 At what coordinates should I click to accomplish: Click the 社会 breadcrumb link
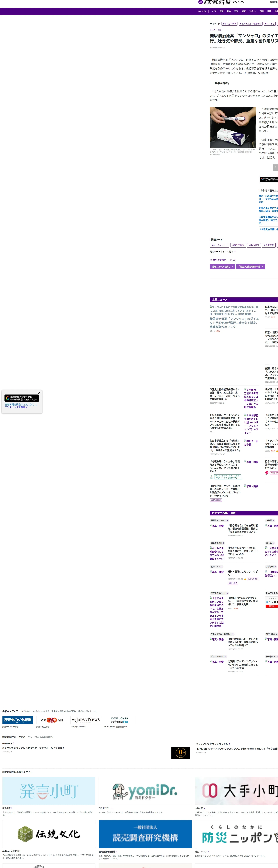[x=220, y=30]
